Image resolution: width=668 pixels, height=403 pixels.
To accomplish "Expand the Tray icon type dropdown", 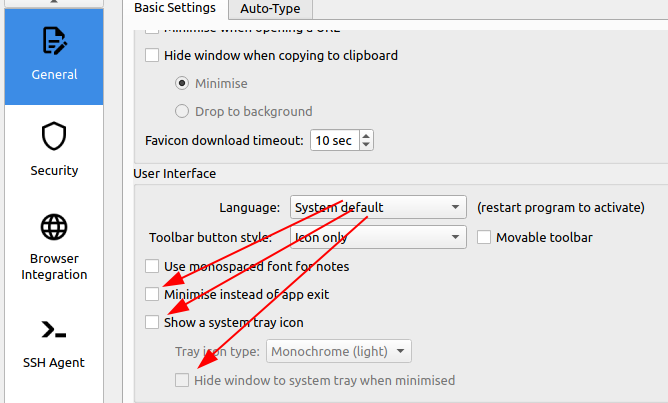I will (338, 351).
